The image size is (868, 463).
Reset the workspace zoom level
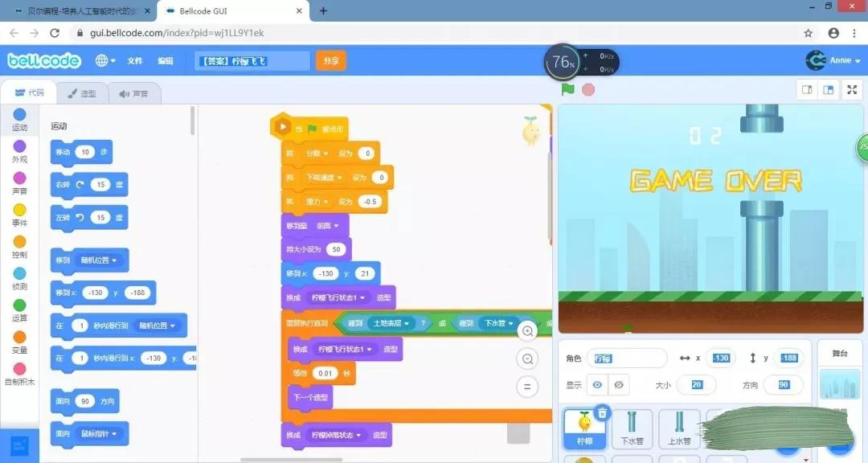[527, 386]
